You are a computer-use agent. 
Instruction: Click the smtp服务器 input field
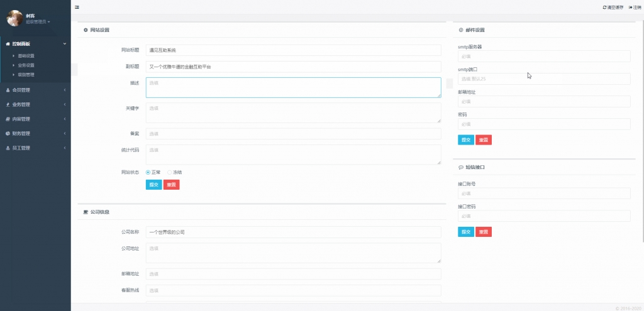tap(544, 56)
